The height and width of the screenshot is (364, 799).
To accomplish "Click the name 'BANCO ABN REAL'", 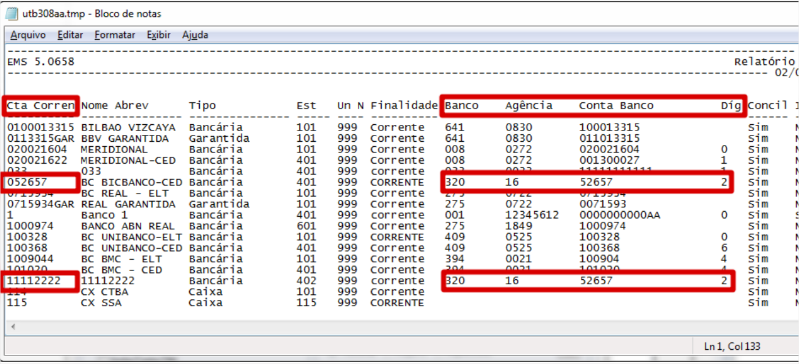I will coord(128,226).
